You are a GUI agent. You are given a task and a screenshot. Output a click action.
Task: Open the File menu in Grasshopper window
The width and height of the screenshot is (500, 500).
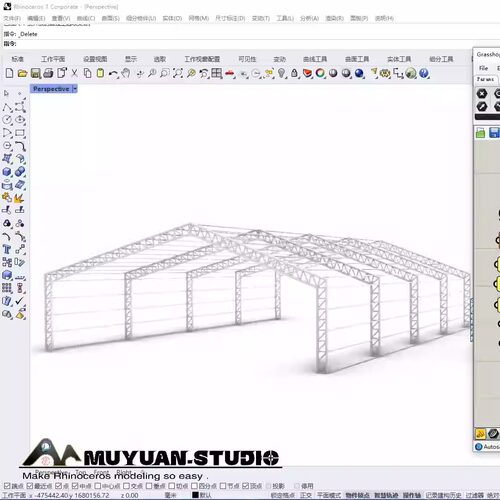[484, 68]
